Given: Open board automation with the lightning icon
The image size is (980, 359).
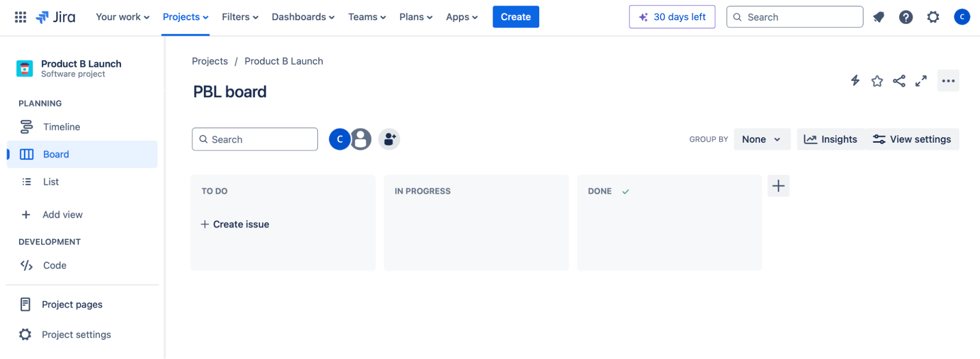Looking at the screenshot, I should coord(855,81).
